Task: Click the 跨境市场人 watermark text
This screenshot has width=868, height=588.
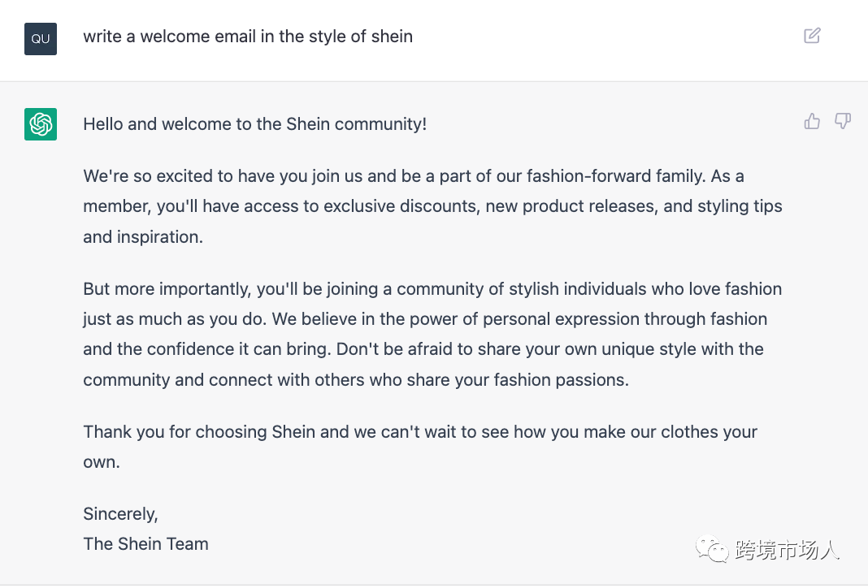Action: (786, 551)
